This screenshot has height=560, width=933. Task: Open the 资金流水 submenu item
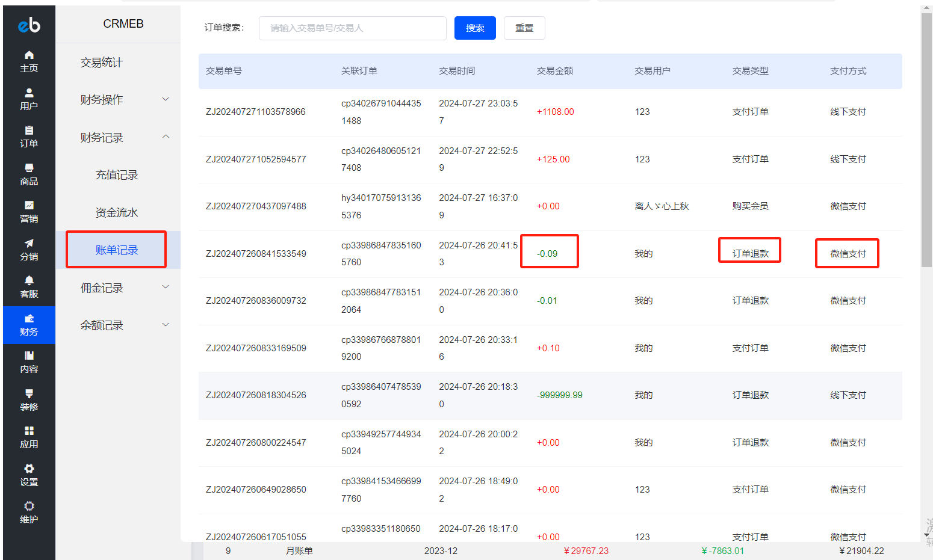[x=117, y=212]
